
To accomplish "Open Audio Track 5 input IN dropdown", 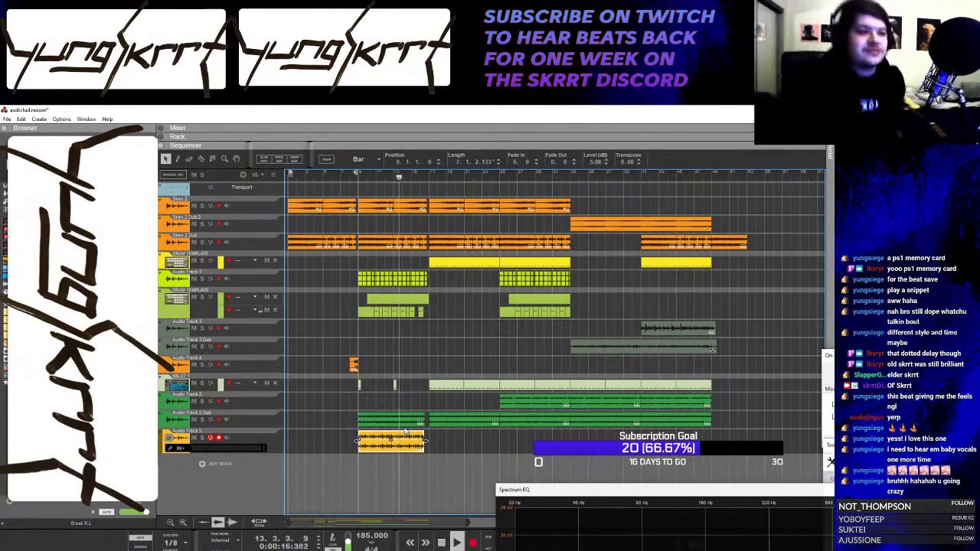I will (182, 448).
